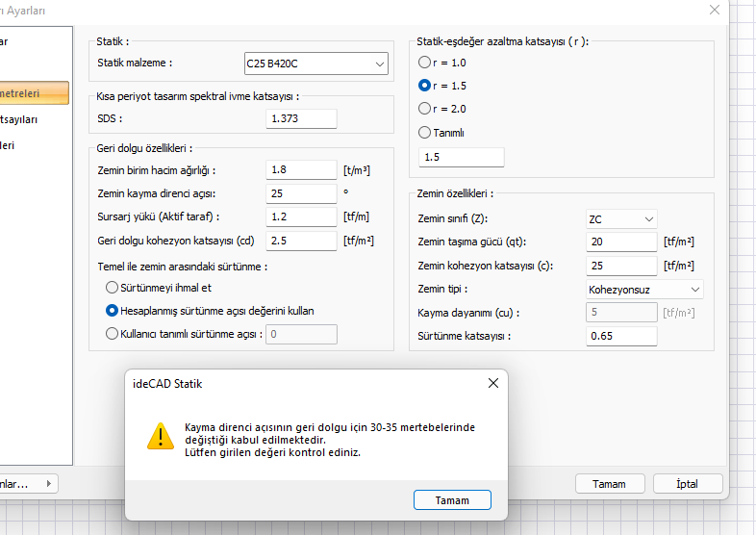The image size is (756, 535).
Task: Click the İptal button
Action: pos(688,484)
